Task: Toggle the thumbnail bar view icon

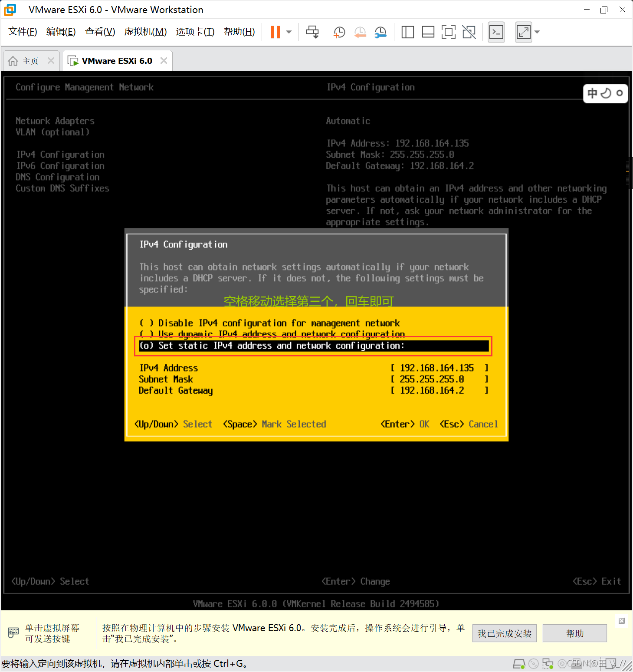Action: (x=428, y=32)
